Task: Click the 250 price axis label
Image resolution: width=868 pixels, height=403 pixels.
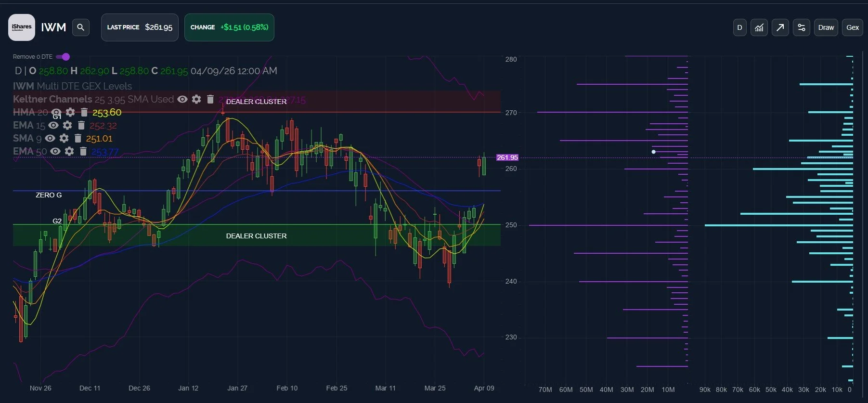Action: pyautogui.click(x=511, y=225)
